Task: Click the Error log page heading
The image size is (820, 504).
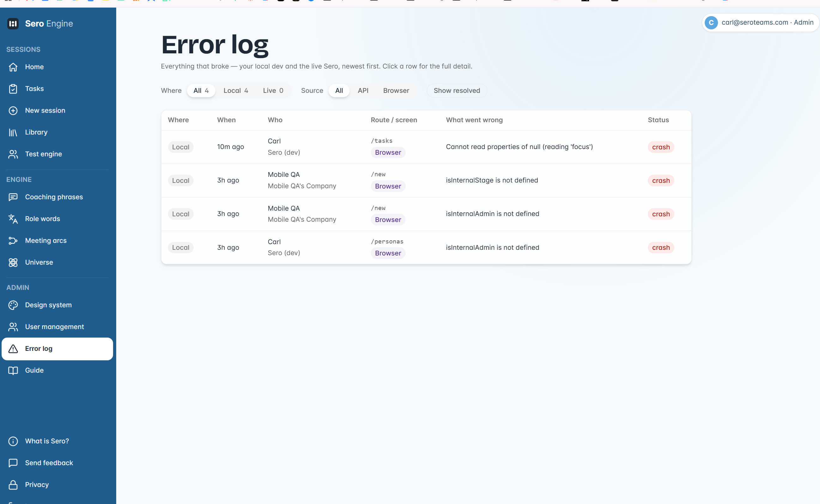Action: click(x=215, y=45)
